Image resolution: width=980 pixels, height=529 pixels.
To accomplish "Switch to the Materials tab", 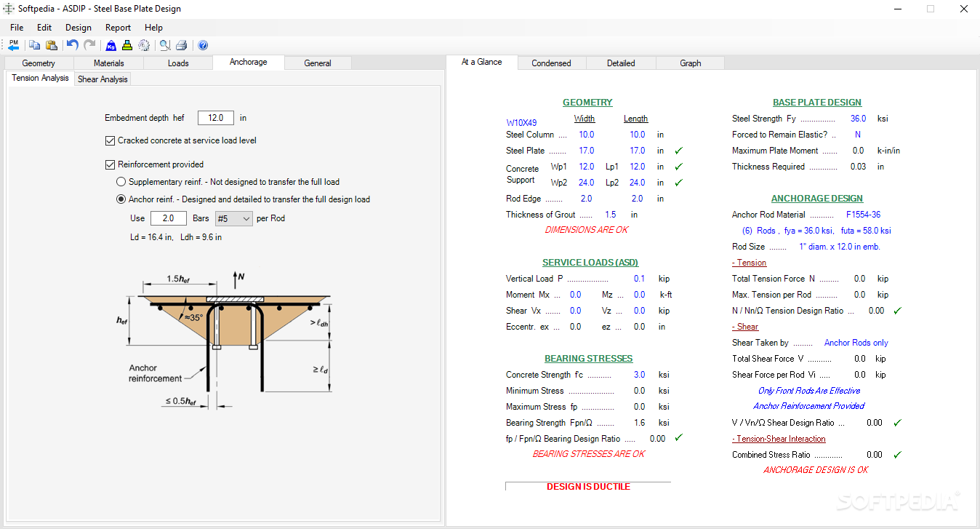I will 109,63.
